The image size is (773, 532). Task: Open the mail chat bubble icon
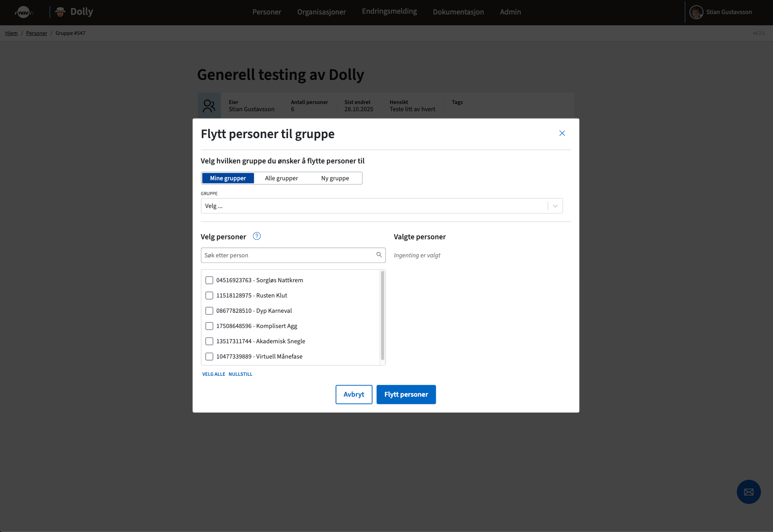[748, 492]
